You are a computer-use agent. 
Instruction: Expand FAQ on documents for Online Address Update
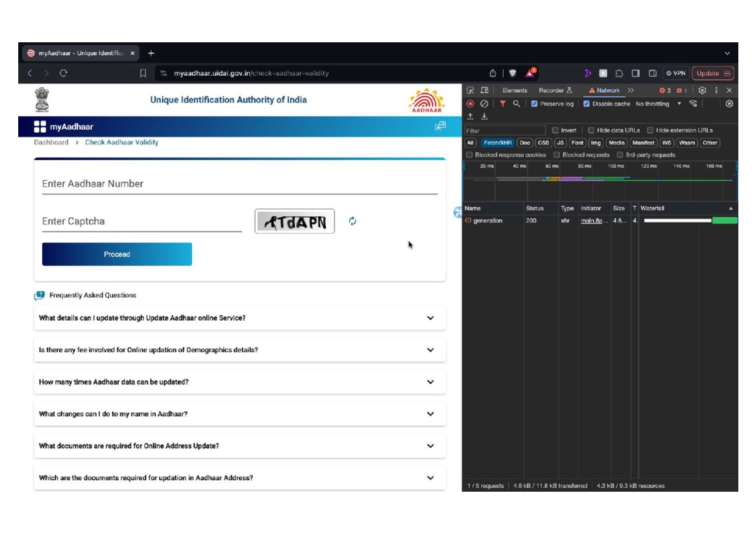240,446
